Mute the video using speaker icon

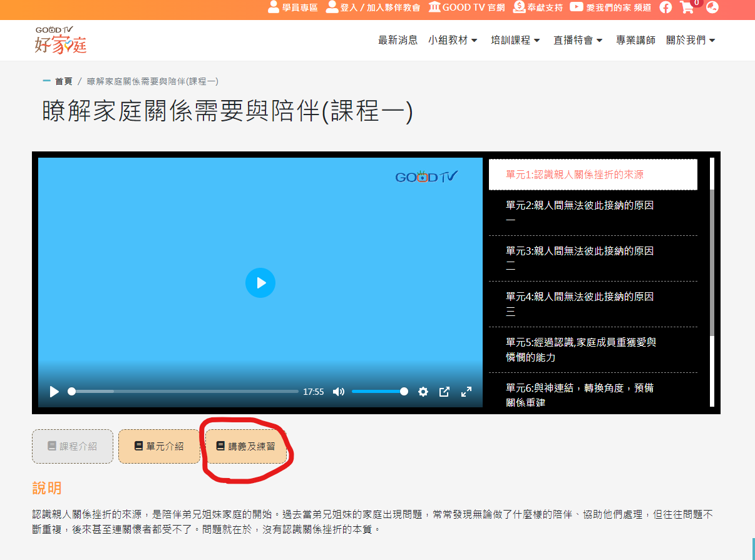pyautogui.click(x=339, y=392)
